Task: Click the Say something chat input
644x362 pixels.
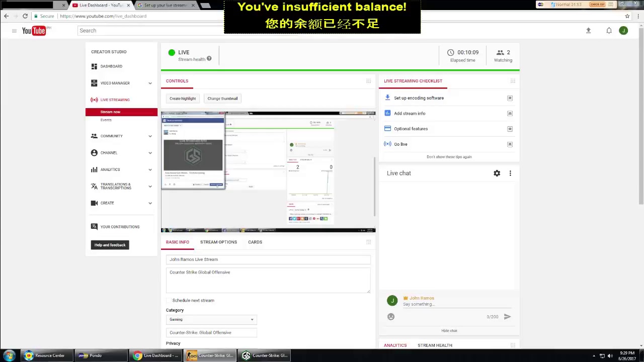Action: pyautogui.click(x=457, y=304)
